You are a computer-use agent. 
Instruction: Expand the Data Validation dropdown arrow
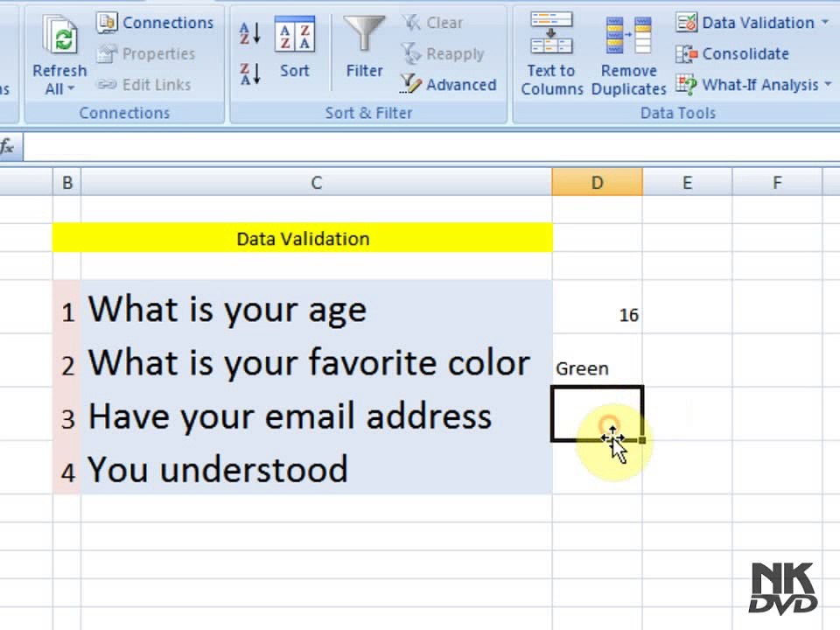click(x=825, y=23)
